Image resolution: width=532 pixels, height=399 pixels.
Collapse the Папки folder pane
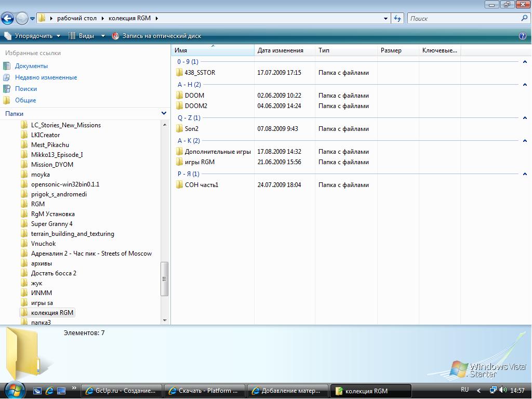[164, 113]
